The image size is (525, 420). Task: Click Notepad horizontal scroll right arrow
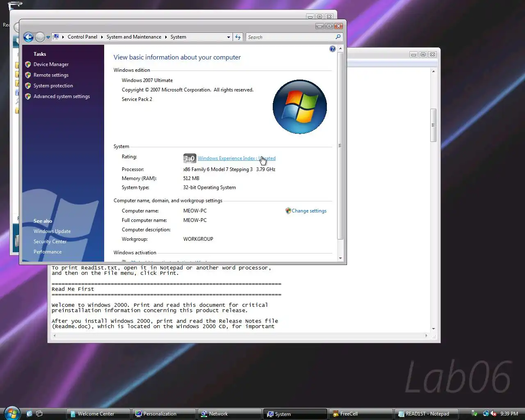427,336
